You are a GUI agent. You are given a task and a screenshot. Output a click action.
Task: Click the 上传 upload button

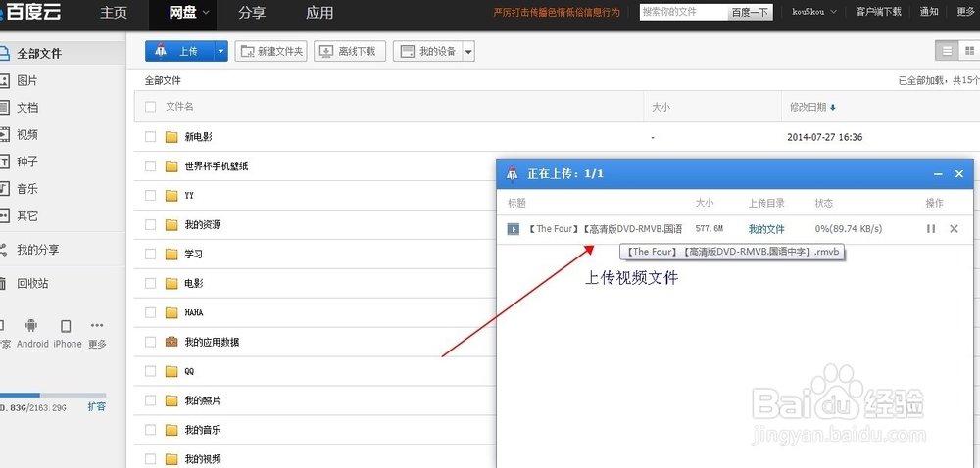[x=180, y=51]
